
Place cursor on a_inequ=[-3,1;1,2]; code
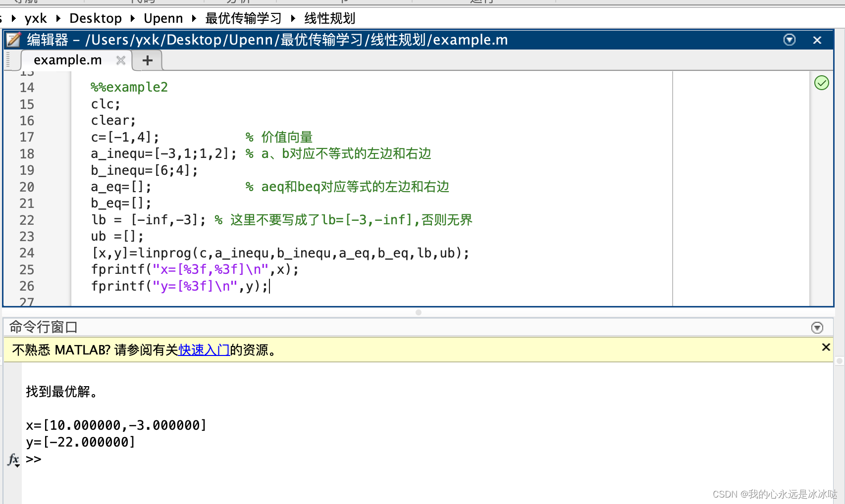point(164,153)
